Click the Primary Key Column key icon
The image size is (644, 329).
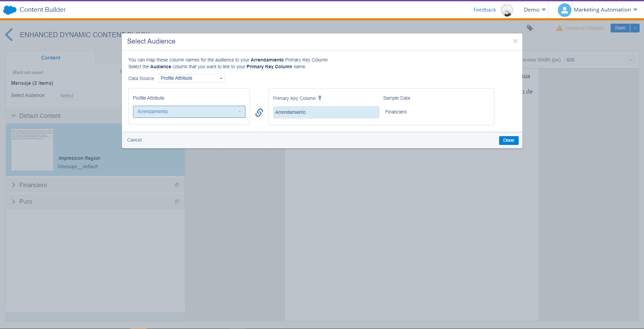[x=320, y=98]
